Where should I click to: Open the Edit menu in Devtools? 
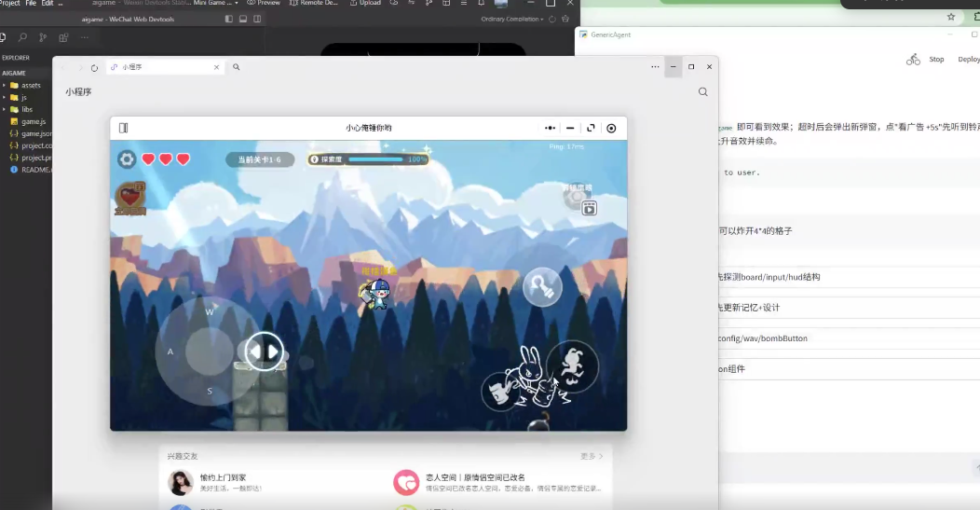[x=48, y=3]
